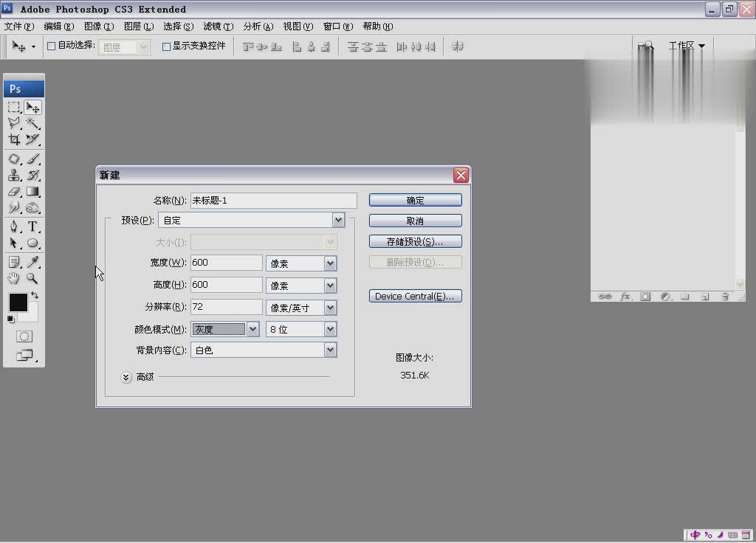
Task: Open the 滤镜 menu
Action: click(219, 27)
